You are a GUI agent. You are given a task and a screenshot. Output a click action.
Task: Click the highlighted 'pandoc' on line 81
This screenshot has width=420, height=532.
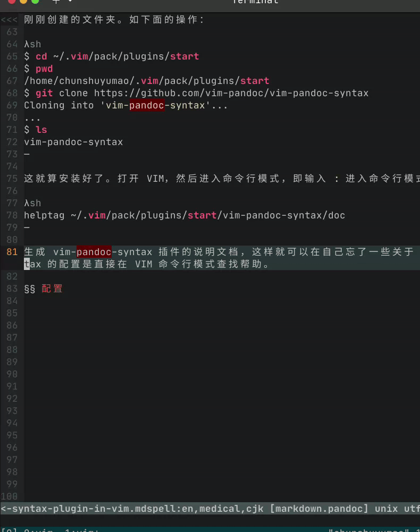pos(94,252)
